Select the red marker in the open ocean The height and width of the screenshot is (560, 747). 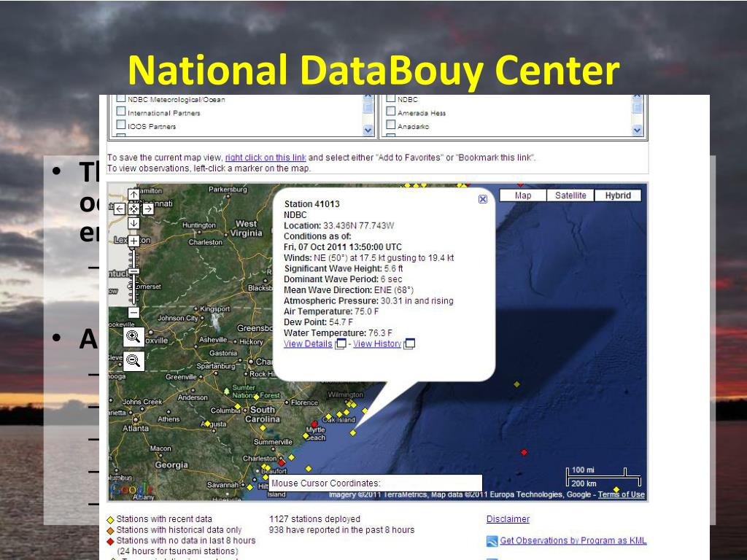click(x=524, y=452)
